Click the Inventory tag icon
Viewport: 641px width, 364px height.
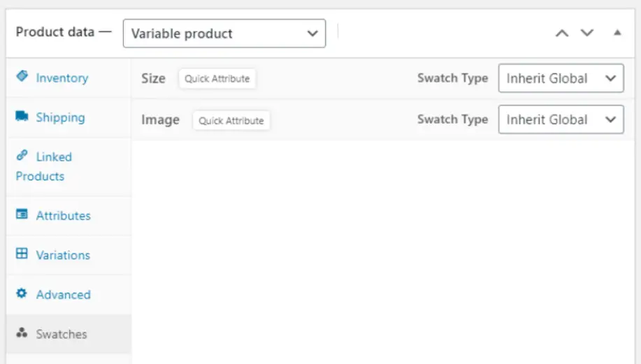[22, 76]
